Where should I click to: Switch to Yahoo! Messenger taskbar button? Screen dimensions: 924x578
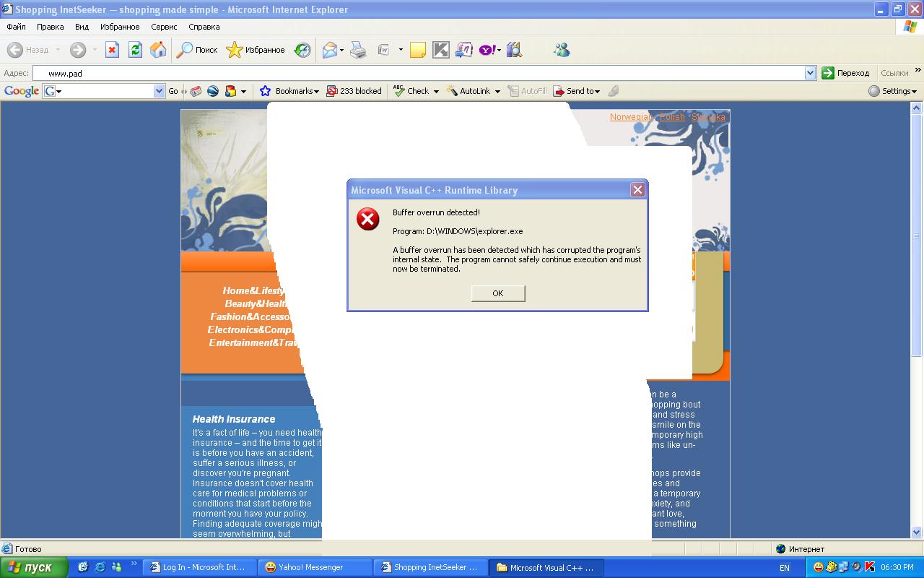[315, 567]
